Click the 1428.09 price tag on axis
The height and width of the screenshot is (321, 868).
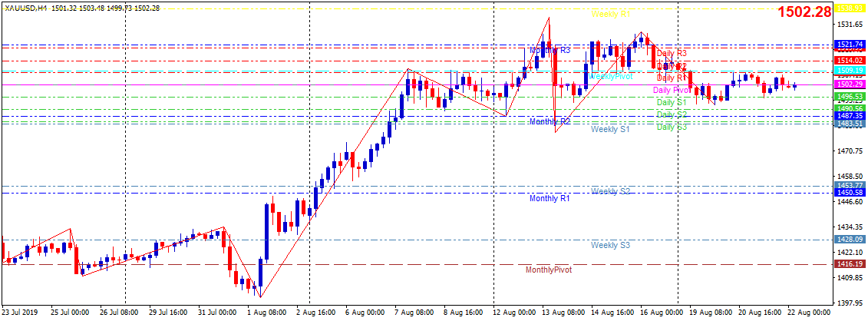(850, 240)
